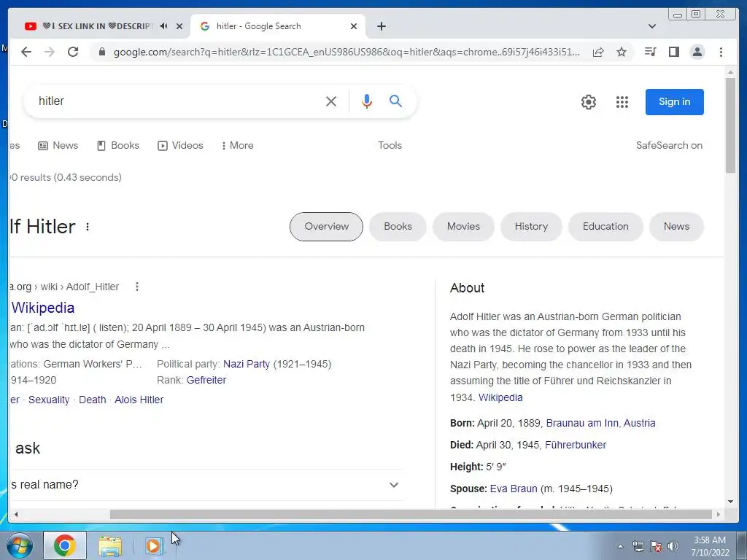This screenshot has height=560, width=747.
Task: Open the Windows Start menu
Action: click(19, 545)
